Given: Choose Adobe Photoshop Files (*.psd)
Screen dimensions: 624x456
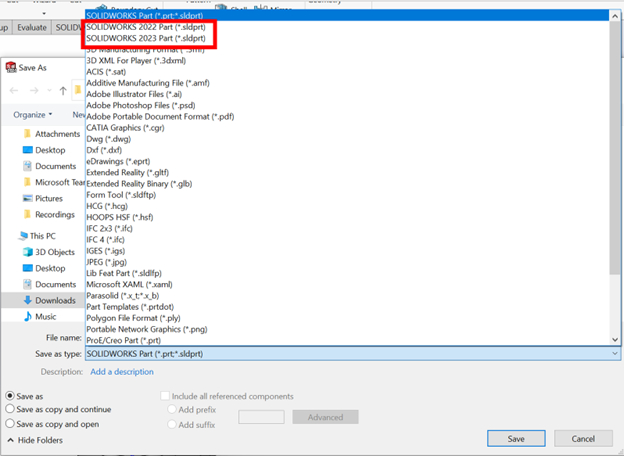Looking at the screenshot, I should (x=347, y=105).
